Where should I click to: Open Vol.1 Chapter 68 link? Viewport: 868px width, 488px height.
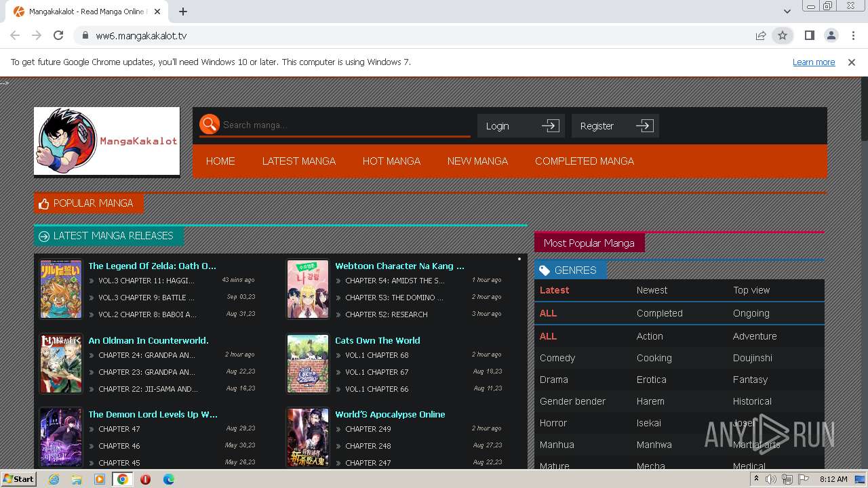coord(377,355)
